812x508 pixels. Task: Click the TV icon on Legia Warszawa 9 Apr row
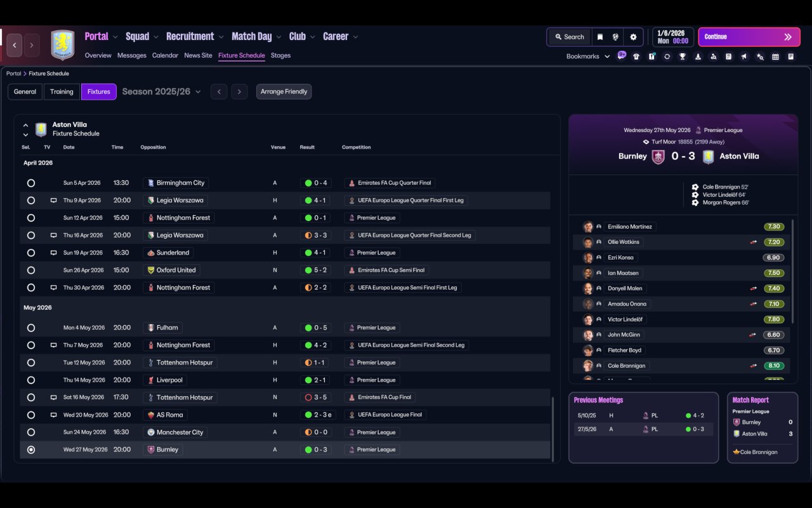(53, 201)
